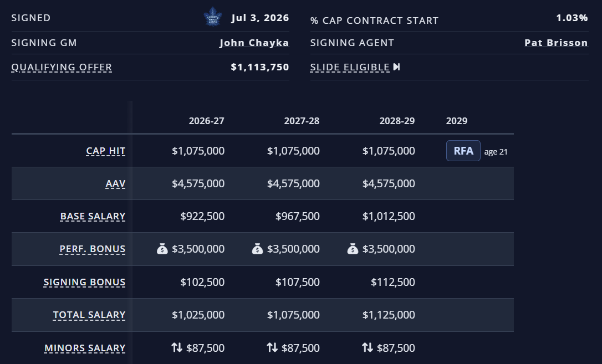Viewport: 602px width, 364px height.
Task: Click the AAV row label
Action: [x=115, y=183]
